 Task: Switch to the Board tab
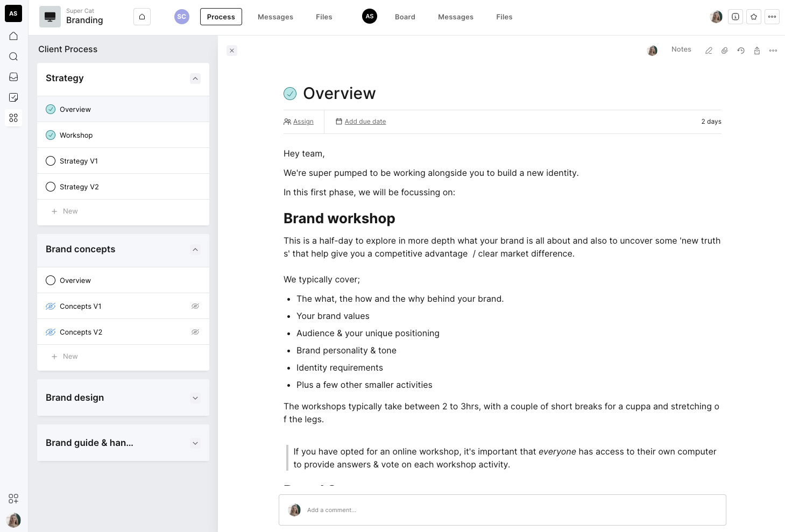coord(405,17)
